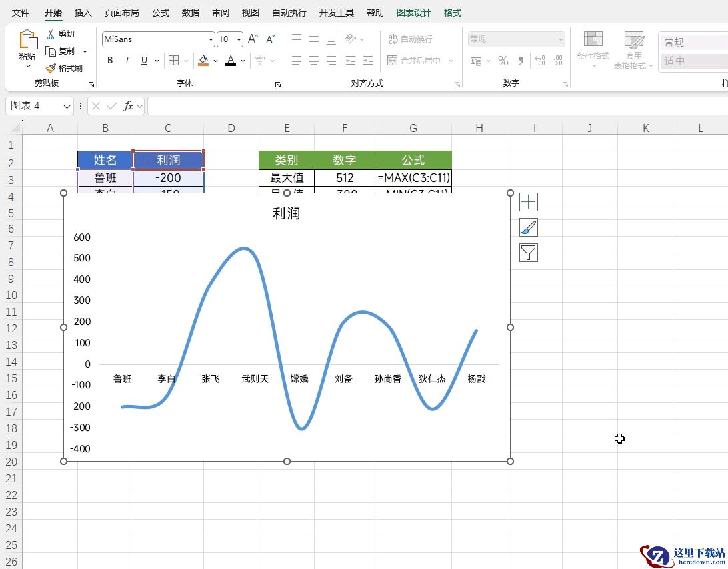Decrease font size with small A
The image size is (728, 569).
point(271,39)
